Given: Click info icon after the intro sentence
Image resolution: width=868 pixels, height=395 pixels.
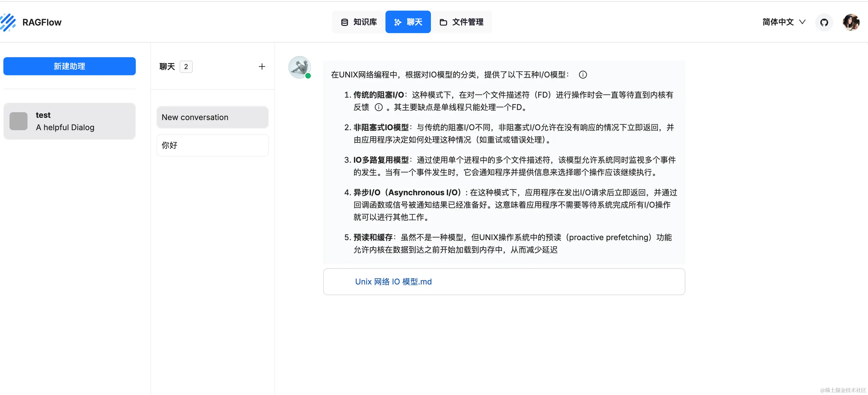Looking at the screenshot, I should 583,75.
